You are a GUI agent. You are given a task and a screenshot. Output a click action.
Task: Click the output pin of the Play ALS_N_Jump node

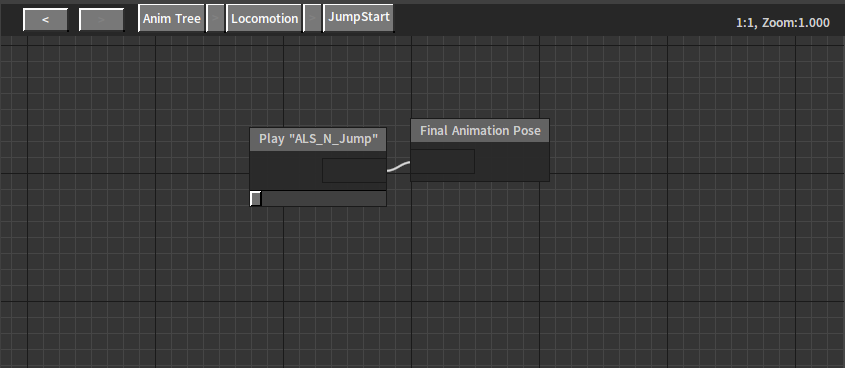(x=354, y=171)
